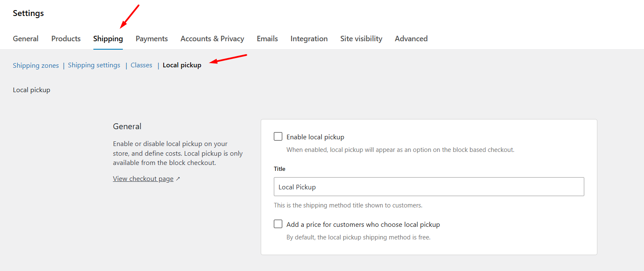Go to the Payments tab
644x271 pixels.
152,39
